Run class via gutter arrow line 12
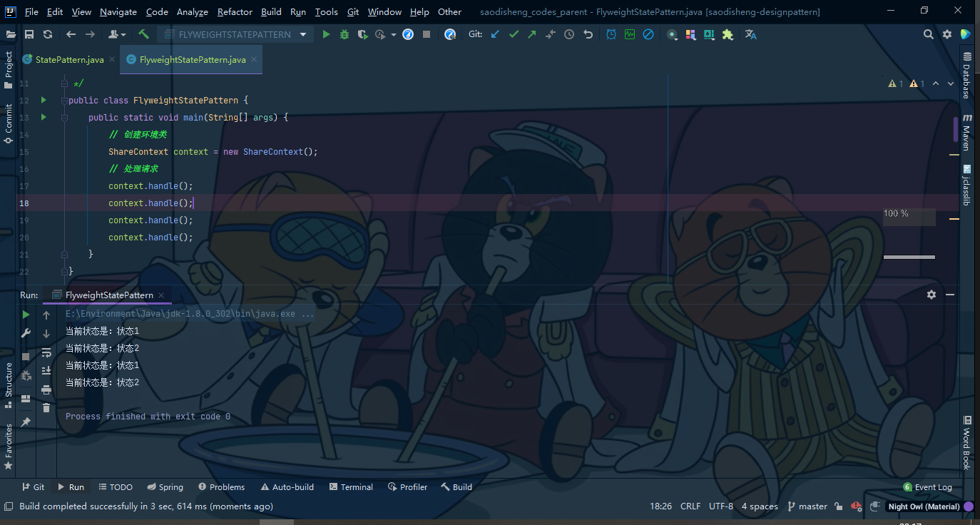Image resolution: width=980 pixels, height=525 pixels. point(44,101)
